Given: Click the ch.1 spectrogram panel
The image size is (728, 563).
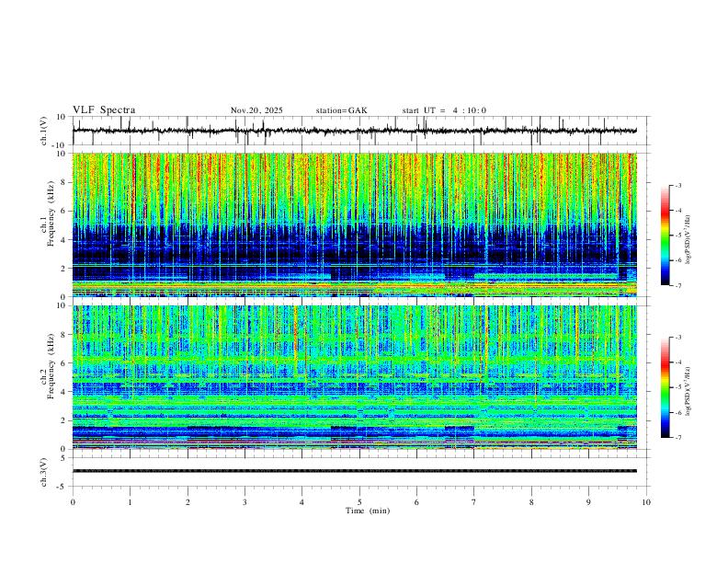Looking at the screenshot, I should [355, 224].
